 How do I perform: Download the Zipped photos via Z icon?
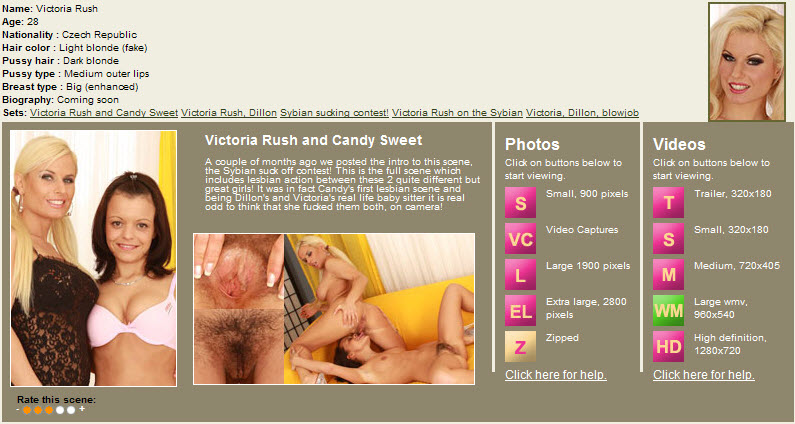[x=520, y=346]
